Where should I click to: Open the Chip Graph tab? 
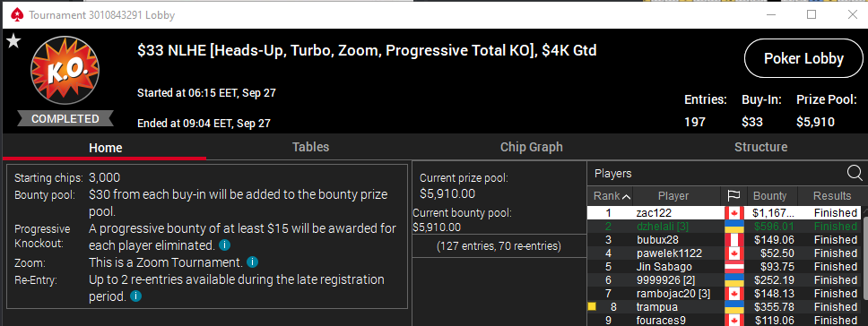point(532,147)
